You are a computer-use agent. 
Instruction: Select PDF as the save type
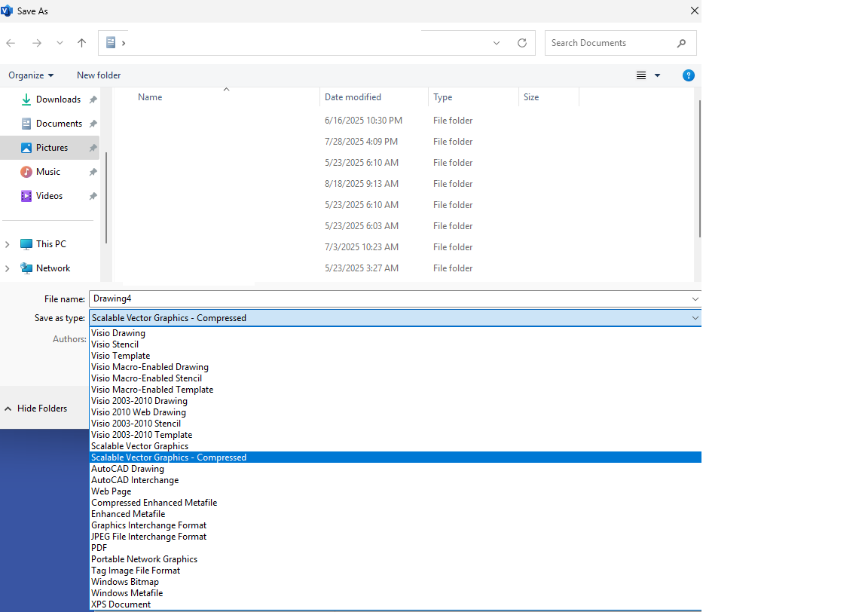pos(396,548)
